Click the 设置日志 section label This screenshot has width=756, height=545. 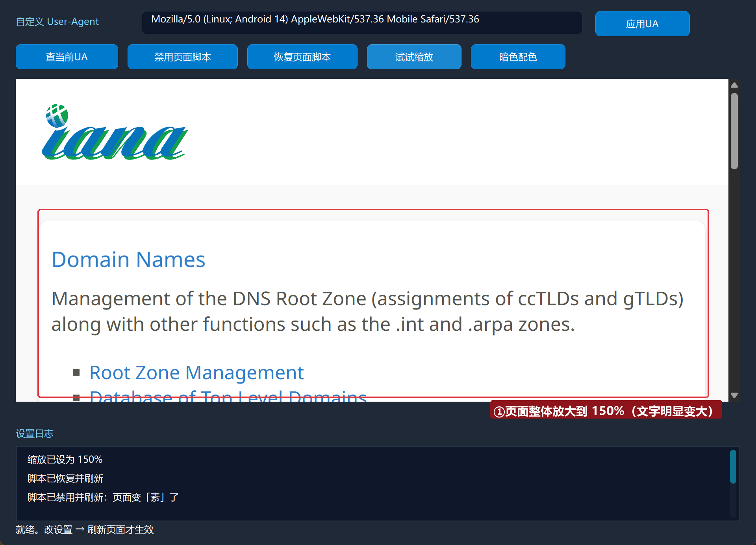(35, 434)
